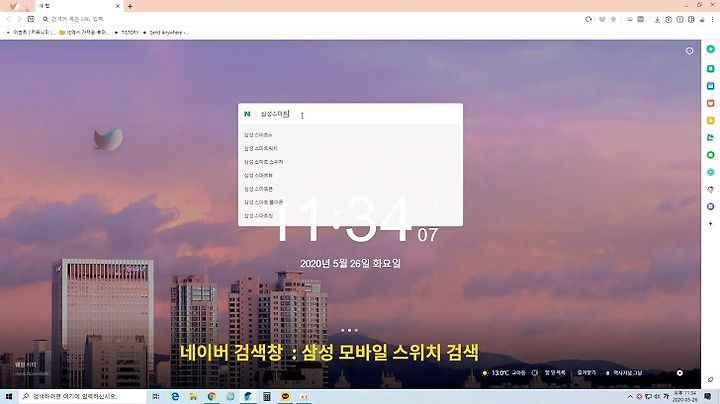Open the Send Anywhere bookmark
720x404 pixels.
[x=166, y=33]
